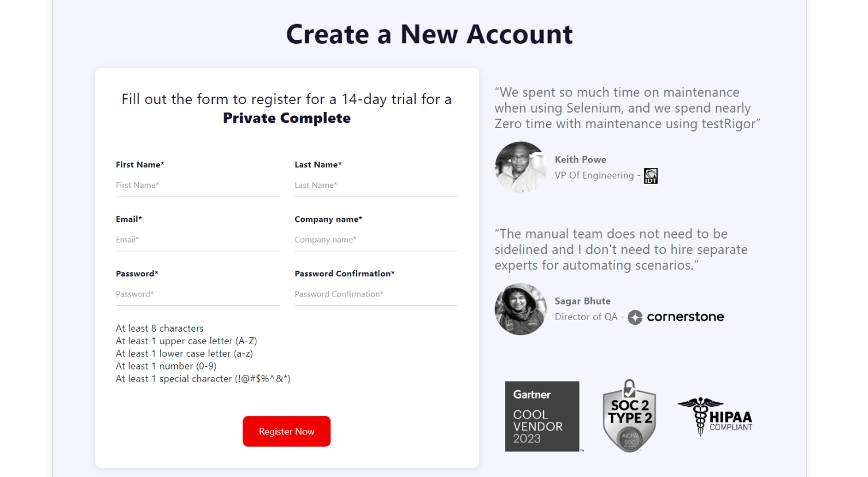Click into the Email input field
This screenshot has height=477, width=868.
point(197,240)
